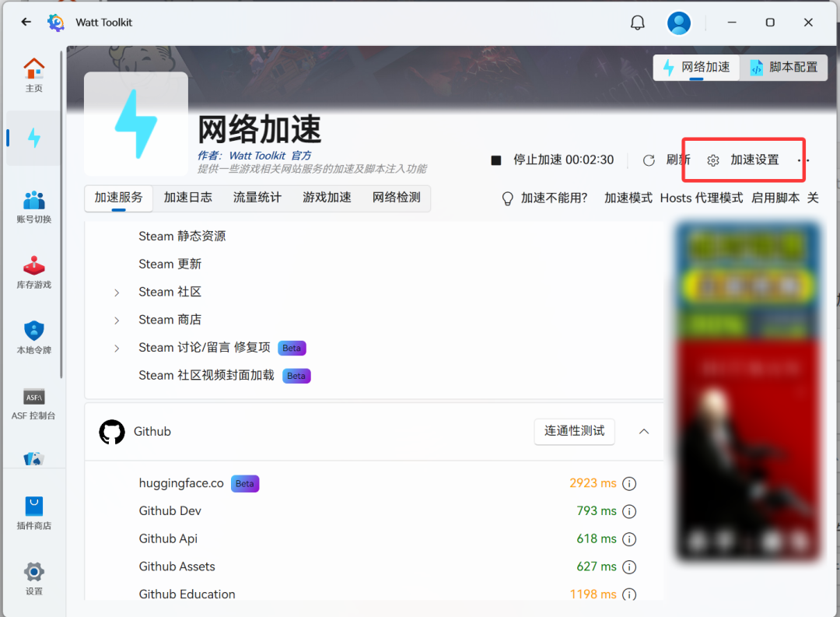Select the Steam 更新 row

374,265
